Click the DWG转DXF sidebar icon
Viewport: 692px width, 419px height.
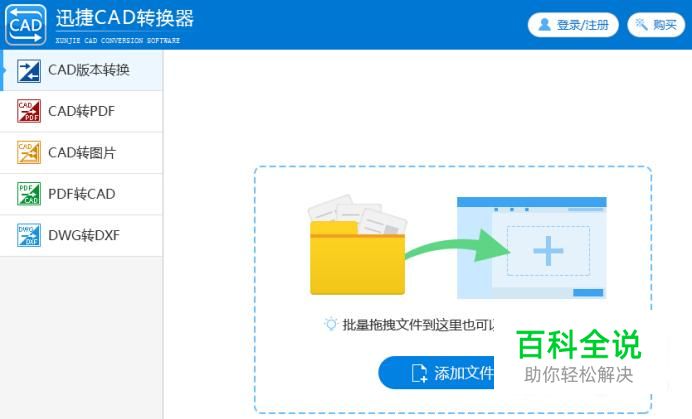[x=29, y=235]
